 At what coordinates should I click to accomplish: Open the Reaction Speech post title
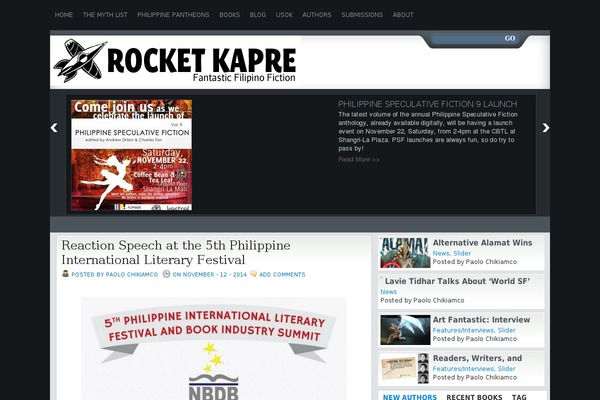176,253
